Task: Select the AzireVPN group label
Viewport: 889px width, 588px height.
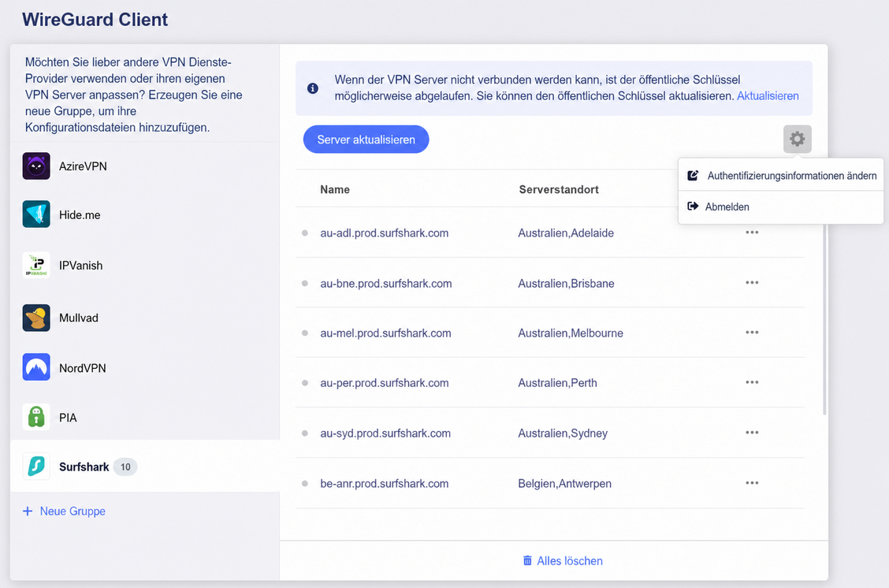Action: tap(83, 166)
